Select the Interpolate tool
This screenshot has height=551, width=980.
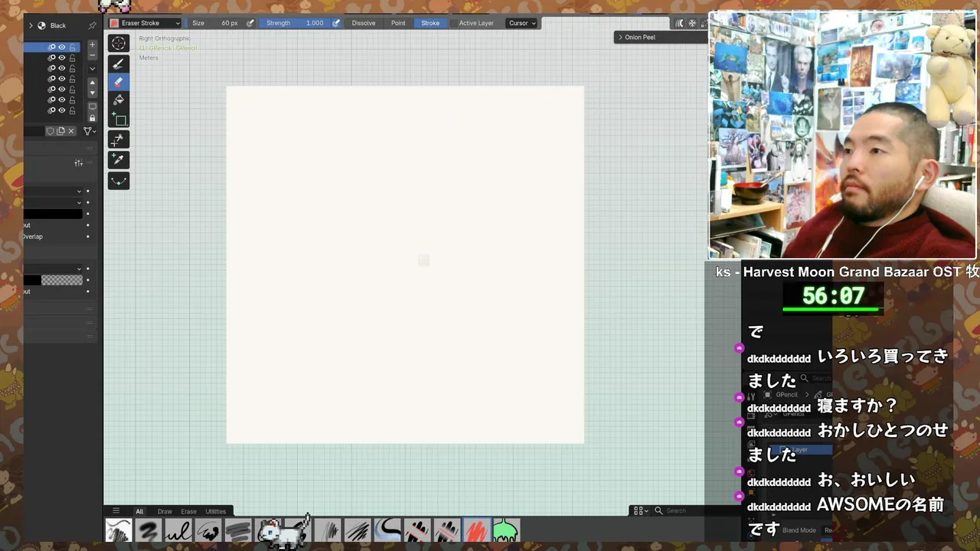click(119, 181)
